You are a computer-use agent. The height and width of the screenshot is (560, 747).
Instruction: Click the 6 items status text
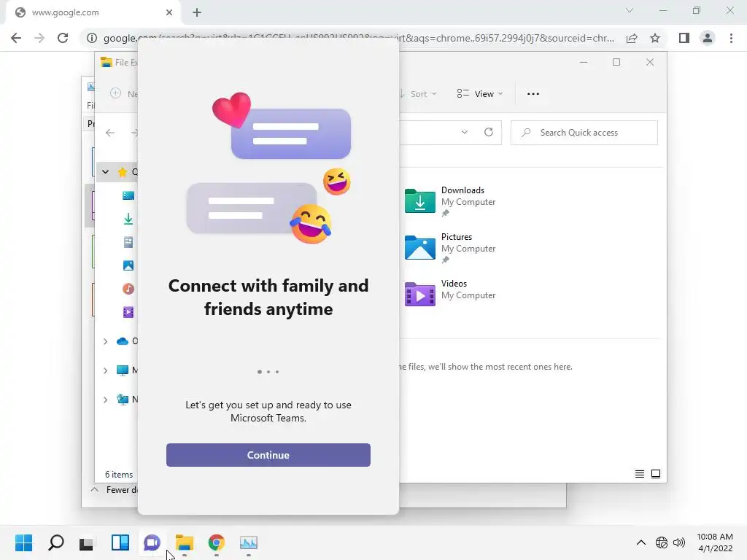[x=119, y=474]
